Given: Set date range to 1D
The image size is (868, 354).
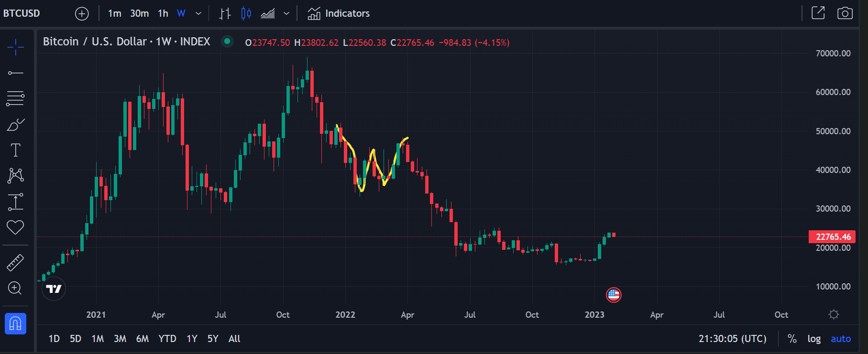Looking at the screenshot, I should pyautogui.click(x=54, y=339).
